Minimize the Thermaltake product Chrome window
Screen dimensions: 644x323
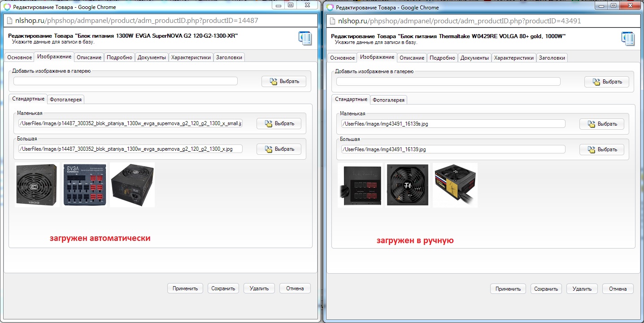601,5
